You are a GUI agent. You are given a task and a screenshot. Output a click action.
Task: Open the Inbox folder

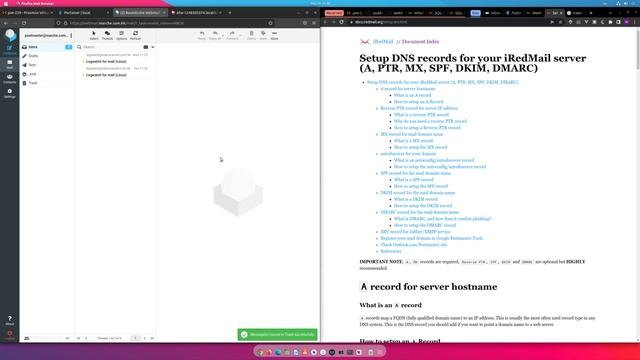click(47, 47)
